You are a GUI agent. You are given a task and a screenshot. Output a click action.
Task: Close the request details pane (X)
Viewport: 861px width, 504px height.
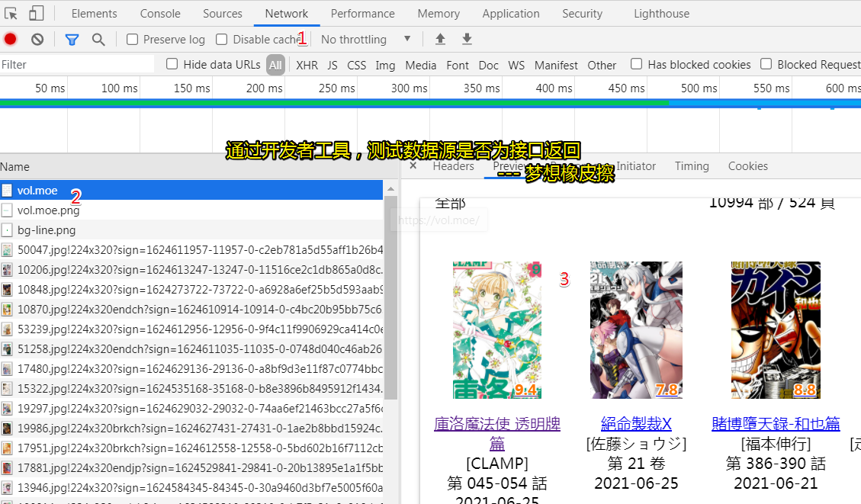pyautogui.click(x=413, y=165)
